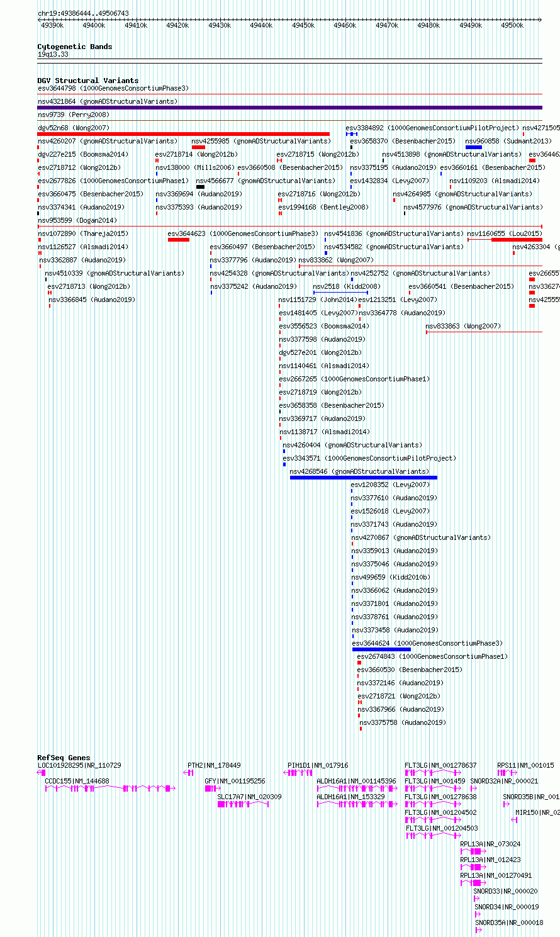Click the red nsv4255985 gnomAD bar
The image size is (560, 937).
tap(199, 147)
